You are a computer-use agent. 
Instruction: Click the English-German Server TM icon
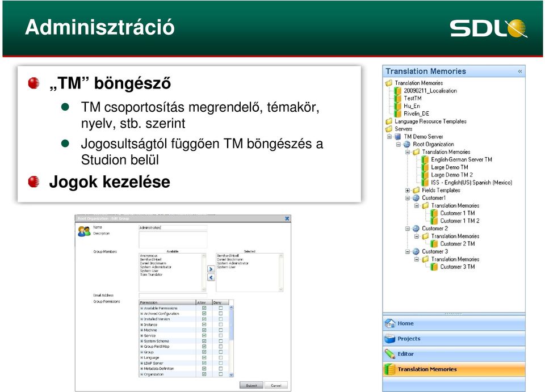pyautogui.click(x=425, y=159)
